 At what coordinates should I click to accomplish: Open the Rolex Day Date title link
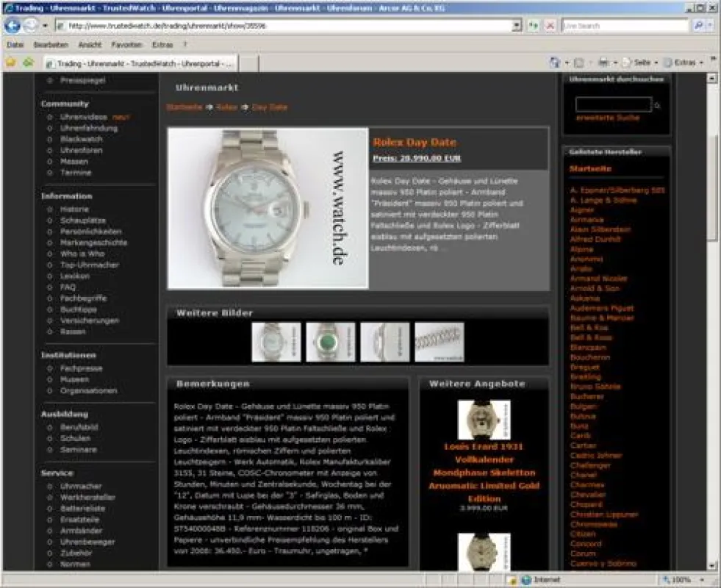[x=415, y=142]
